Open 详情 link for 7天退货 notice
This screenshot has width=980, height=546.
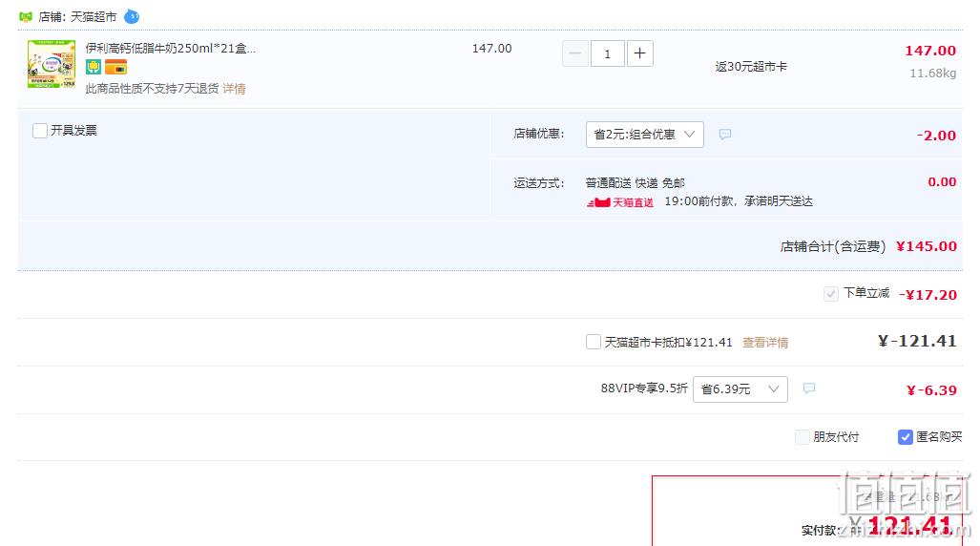point(234,89)
